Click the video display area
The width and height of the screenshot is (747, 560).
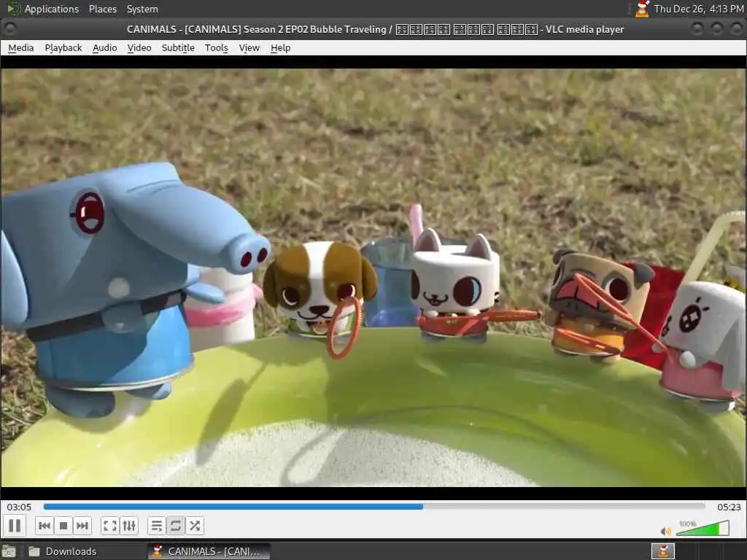[x=373, y=277]
